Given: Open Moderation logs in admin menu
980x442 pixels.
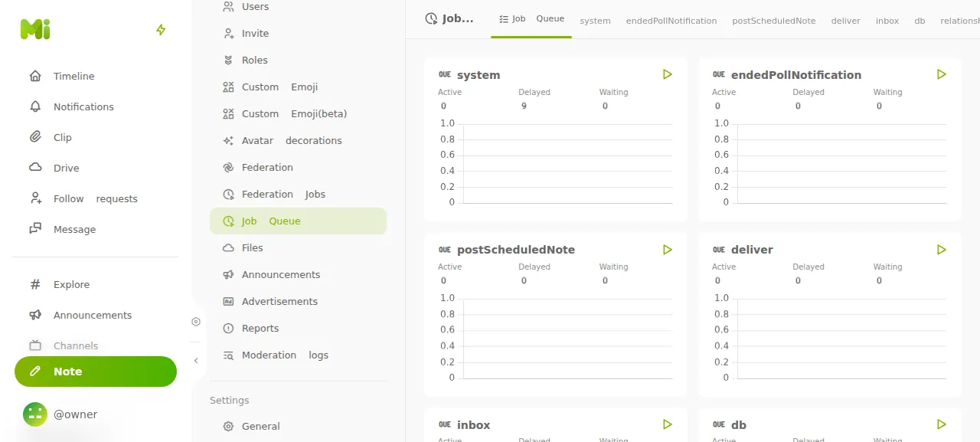Looking at the screenshot, I should click(298, 355).
